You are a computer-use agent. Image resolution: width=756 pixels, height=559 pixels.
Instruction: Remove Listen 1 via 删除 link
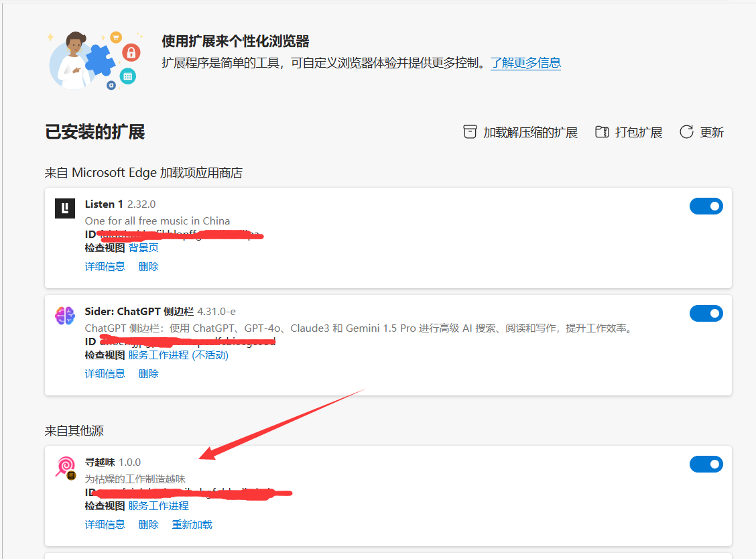tap(148, 267)
